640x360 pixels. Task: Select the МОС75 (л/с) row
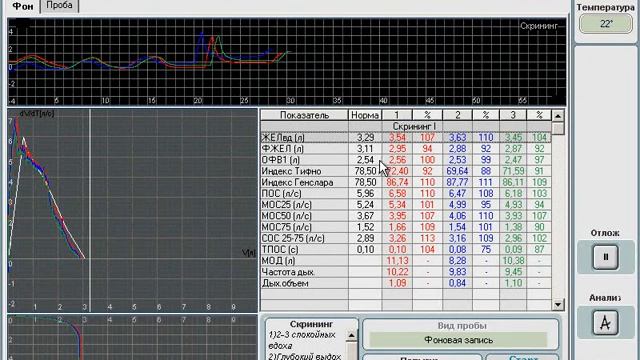406,227
